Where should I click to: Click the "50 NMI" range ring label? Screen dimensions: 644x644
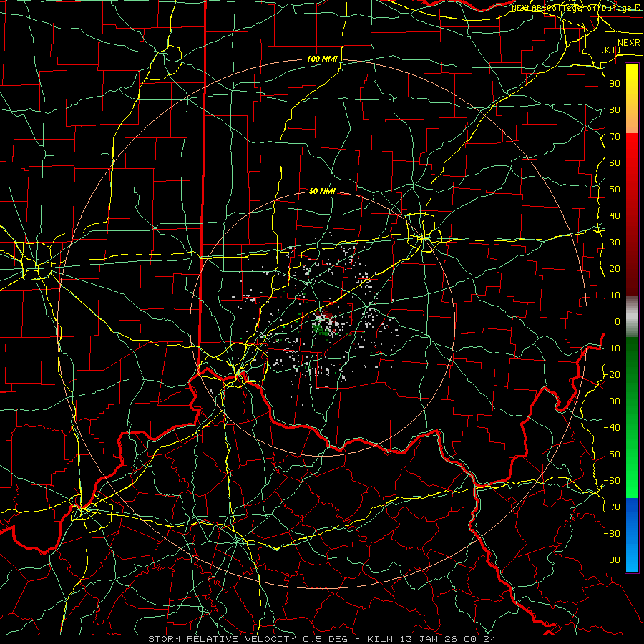click(x=322, y=191)
